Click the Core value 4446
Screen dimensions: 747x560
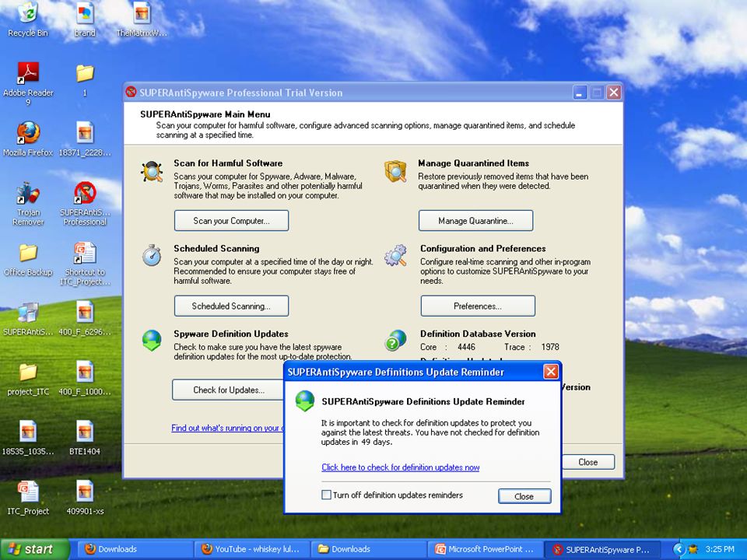(x=466, y=347)
